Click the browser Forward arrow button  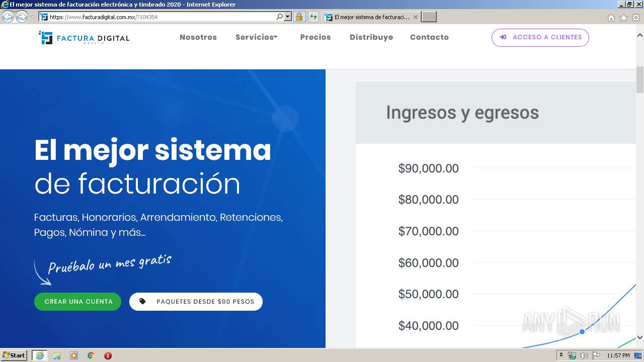tap(22, 17)
